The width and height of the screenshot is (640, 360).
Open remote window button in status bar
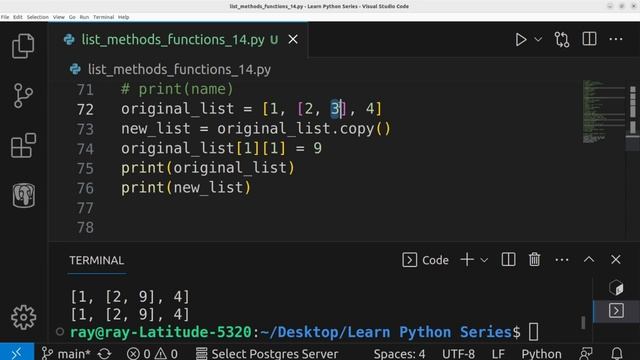coord(17,352)
